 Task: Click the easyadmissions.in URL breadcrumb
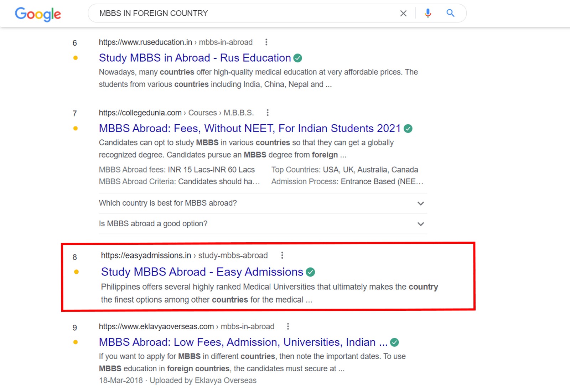(x=184, y=256)
